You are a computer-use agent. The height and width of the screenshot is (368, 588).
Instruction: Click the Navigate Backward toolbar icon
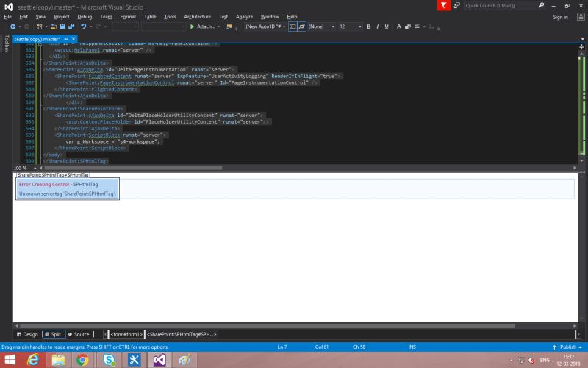13,26
